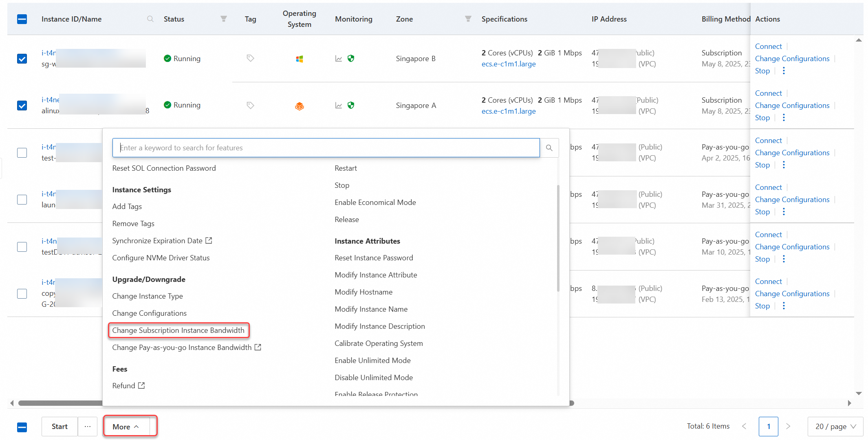Focus the feature keyword search field
Image resolution: width=868 pixels, height=440 pixels.
pos(326,148)
